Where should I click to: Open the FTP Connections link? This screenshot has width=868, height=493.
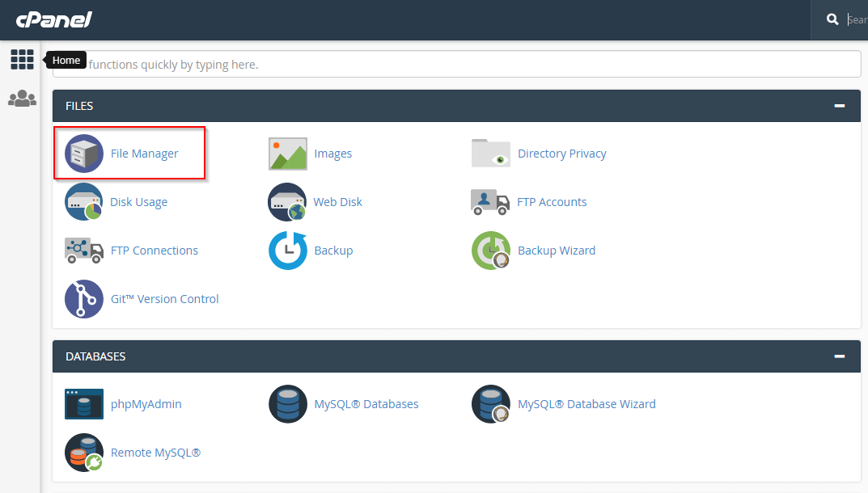[155, 251]
